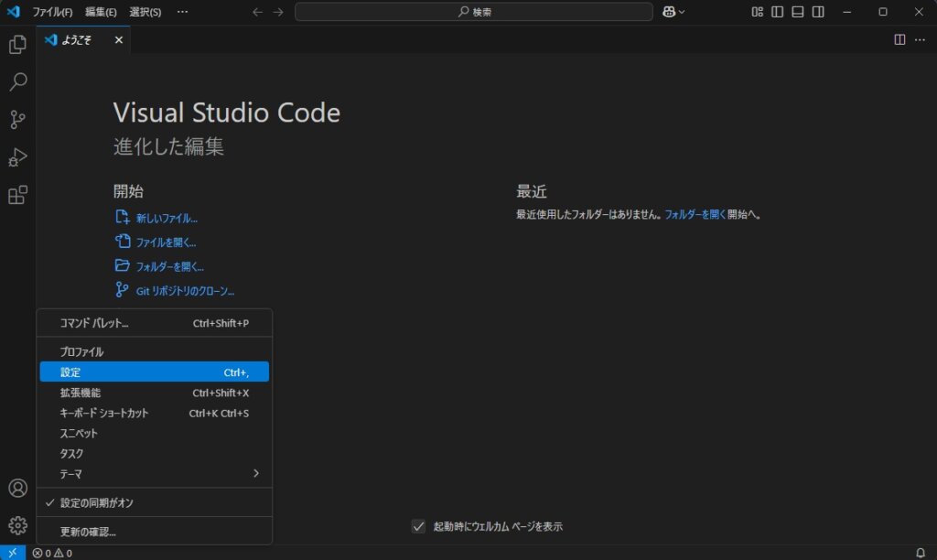Open the Copilot icon in title bar
This screenshot has width=937, height=560.
tap(669, 12)
